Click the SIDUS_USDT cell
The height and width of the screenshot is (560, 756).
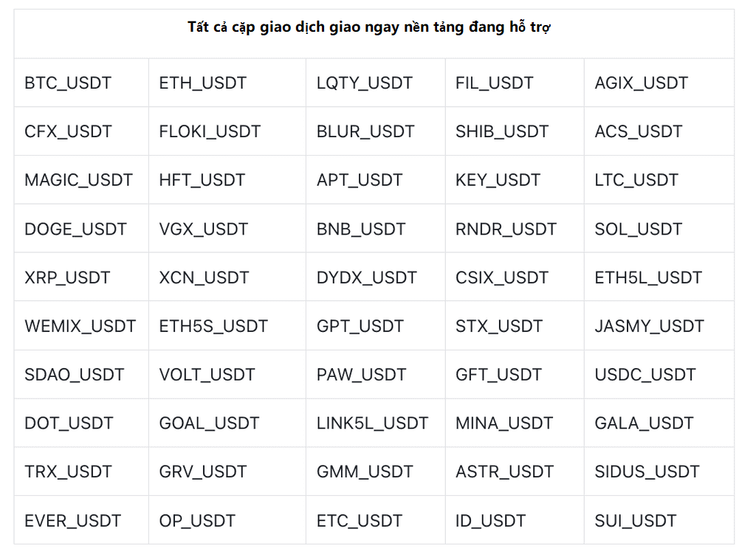tap(659, 471)
